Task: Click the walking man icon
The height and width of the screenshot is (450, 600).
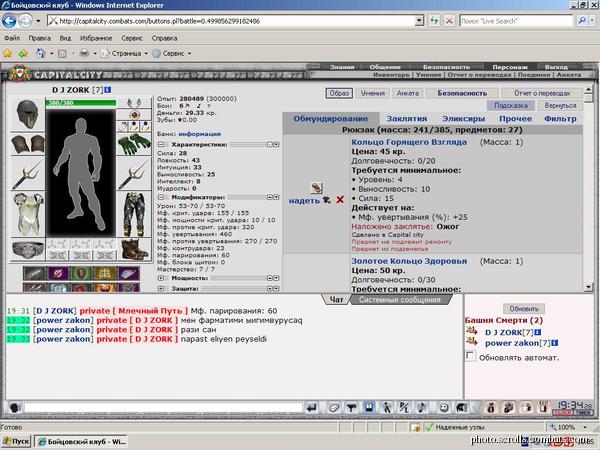Action: point(387,408)
